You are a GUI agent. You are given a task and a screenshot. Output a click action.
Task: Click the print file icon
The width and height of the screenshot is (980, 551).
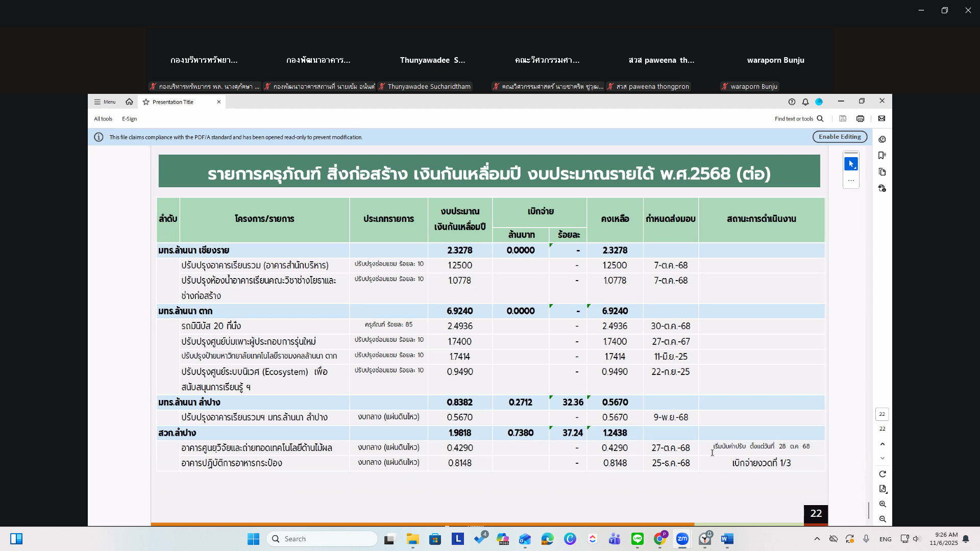tap(860, 119)
